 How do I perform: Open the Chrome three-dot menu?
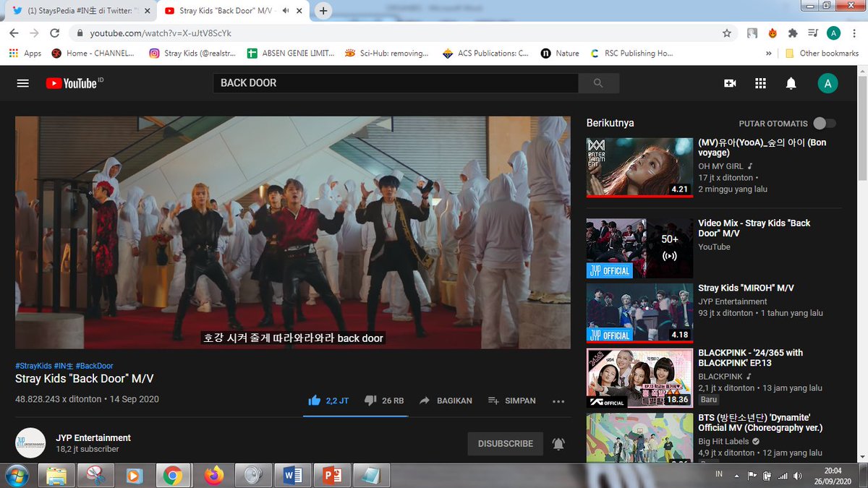854,33
